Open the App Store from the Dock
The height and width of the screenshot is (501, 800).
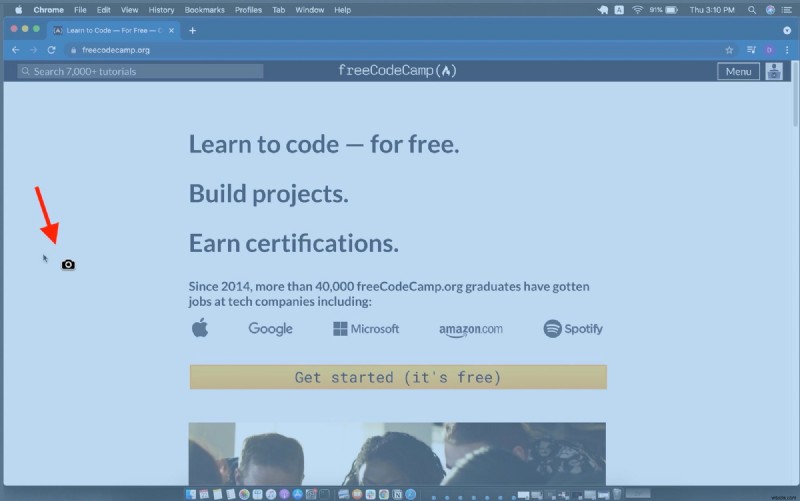(x=297, y=494)
